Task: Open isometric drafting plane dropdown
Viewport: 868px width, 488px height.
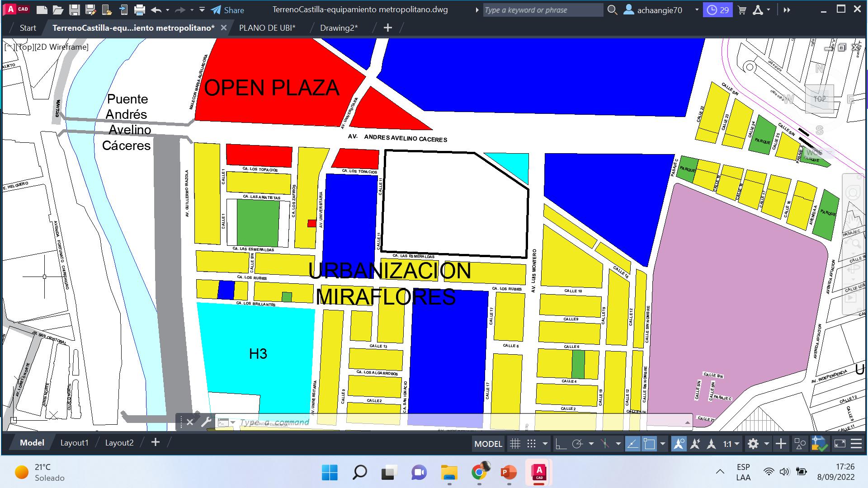Action: [618, 444]
